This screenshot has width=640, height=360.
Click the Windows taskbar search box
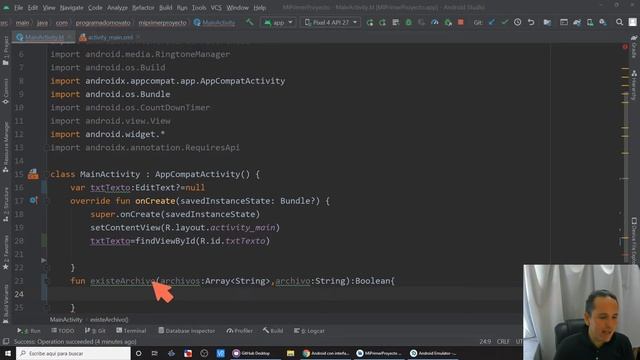[73, 353]
